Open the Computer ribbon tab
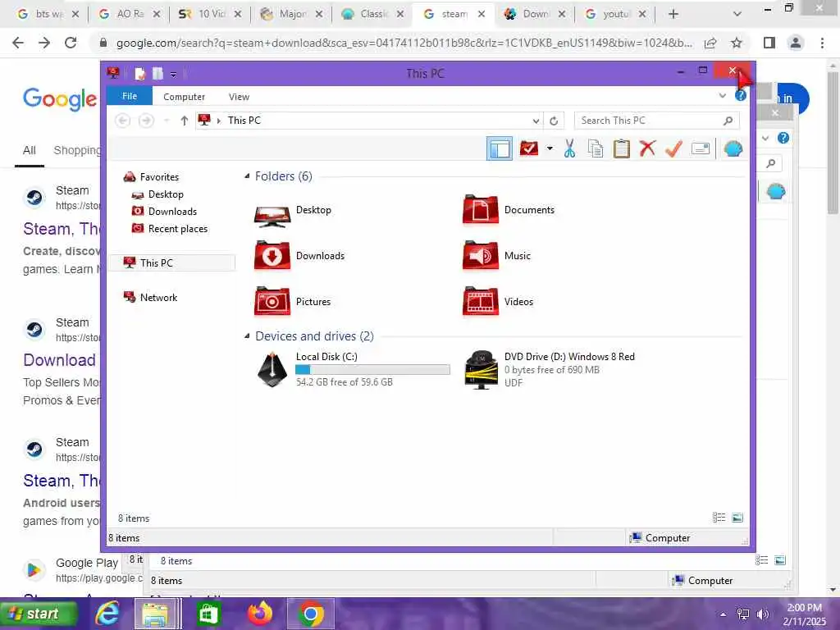This screenshot has height=630, width=840. coord(184,97)
